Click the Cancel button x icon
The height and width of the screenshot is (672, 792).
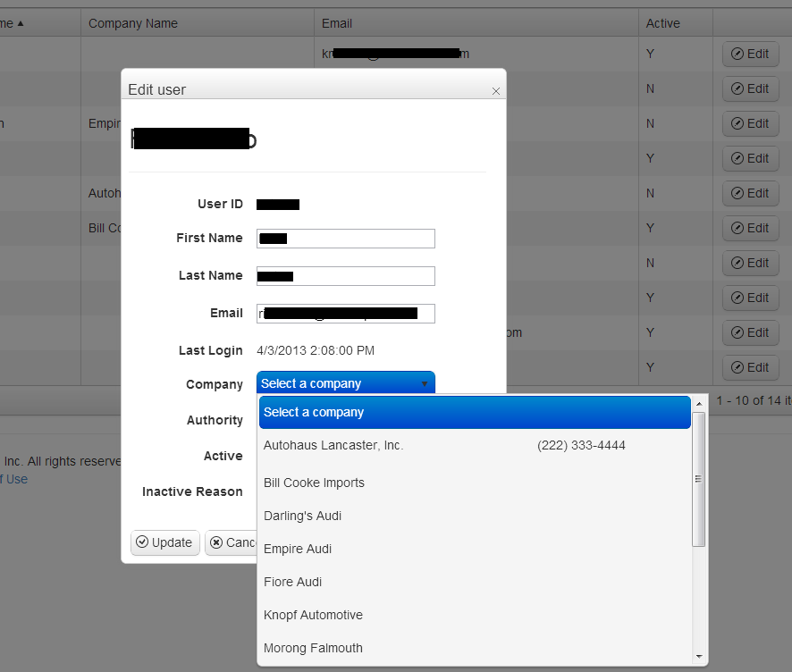(216, 542)
